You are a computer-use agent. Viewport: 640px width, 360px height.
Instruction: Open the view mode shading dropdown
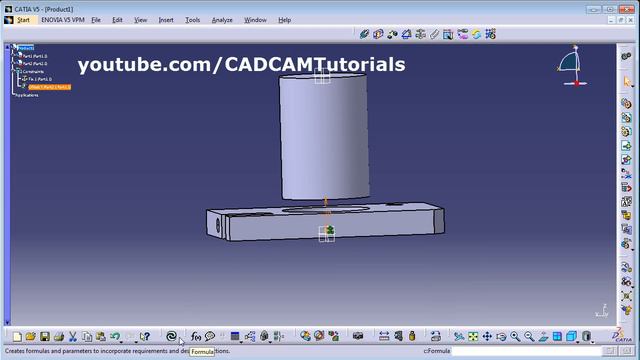(592, 341)
